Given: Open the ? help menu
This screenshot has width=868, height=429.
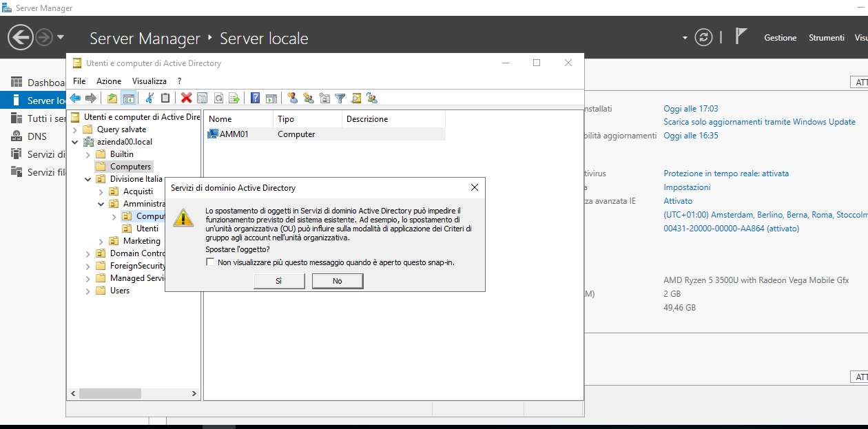Looking at the screenshot, I should (179, 81).
